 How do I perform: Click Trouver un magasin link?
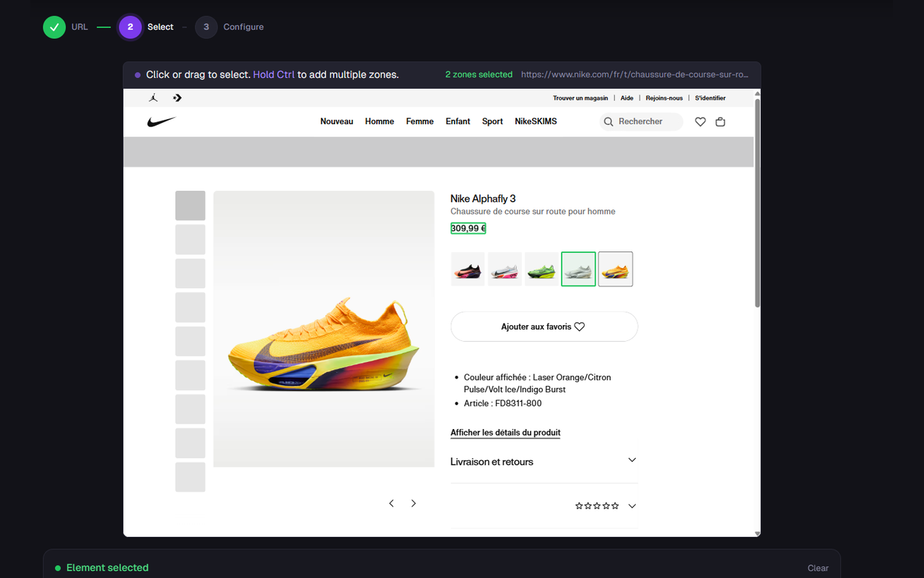tap(580, 98)
